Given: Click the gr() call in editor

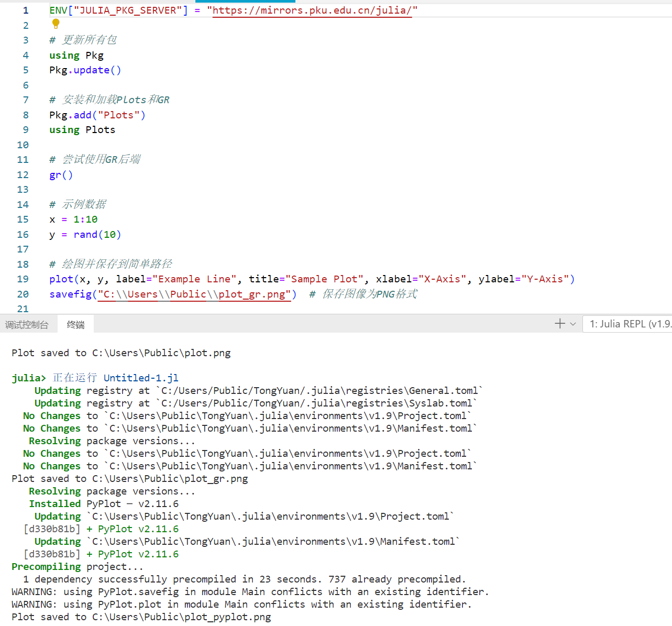Looking at the screenshot, I should pyautogui.click(x=61, y=175).
